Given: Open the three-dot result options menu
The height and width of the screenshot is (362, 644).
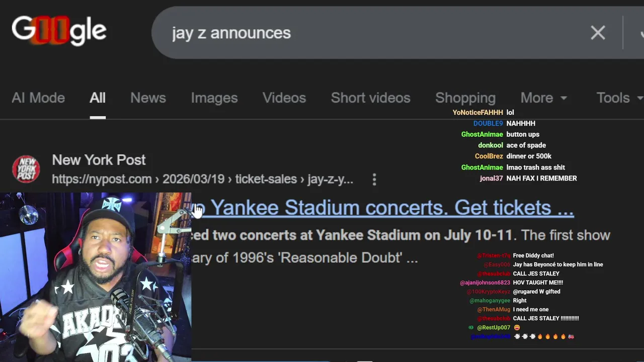Looking at the screenshot, I should [x=374, y=179].
